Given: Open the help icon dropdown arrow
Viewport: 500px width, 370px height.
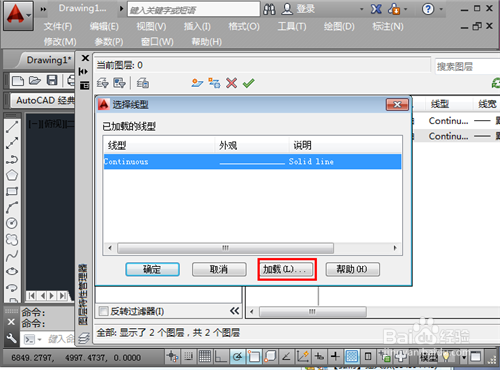Looking at the screenshot, I should pyautogui.click(x=441, y=9).
